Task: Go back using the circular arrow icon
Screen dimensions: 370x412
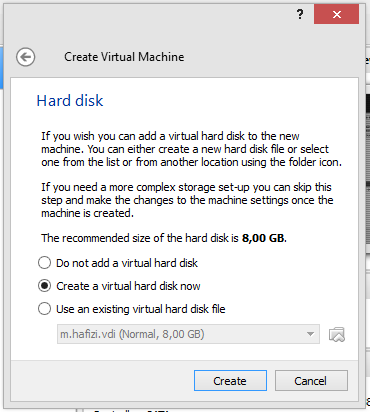Action: click(x=26, y=57)
